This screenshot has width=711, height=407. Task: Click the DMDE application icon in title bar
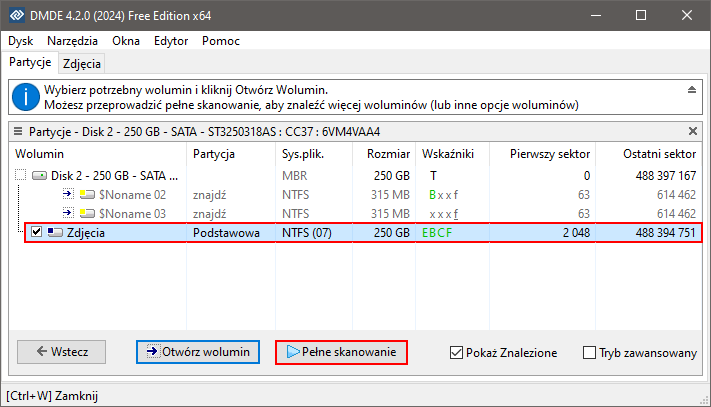coord(16,16)
